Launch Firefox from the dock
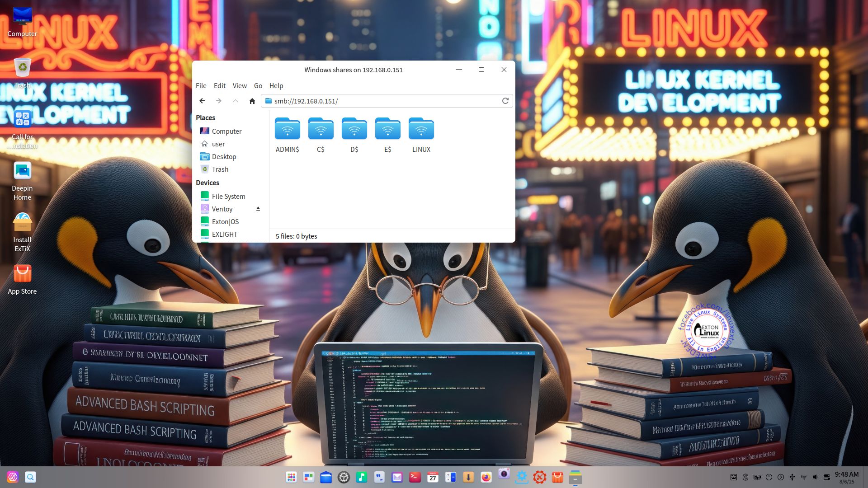Viewport: 868px width, 488px height. (x=486, y=477)
